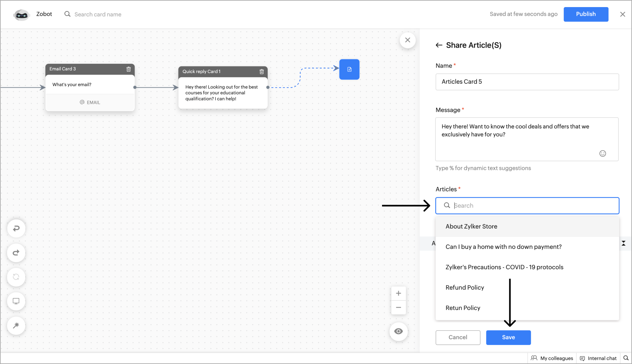This screenshot has height=364, width=632.
Task: Pick Zylker's Precautions COVID-19 protocols option
Action: (x=504, y=267)
